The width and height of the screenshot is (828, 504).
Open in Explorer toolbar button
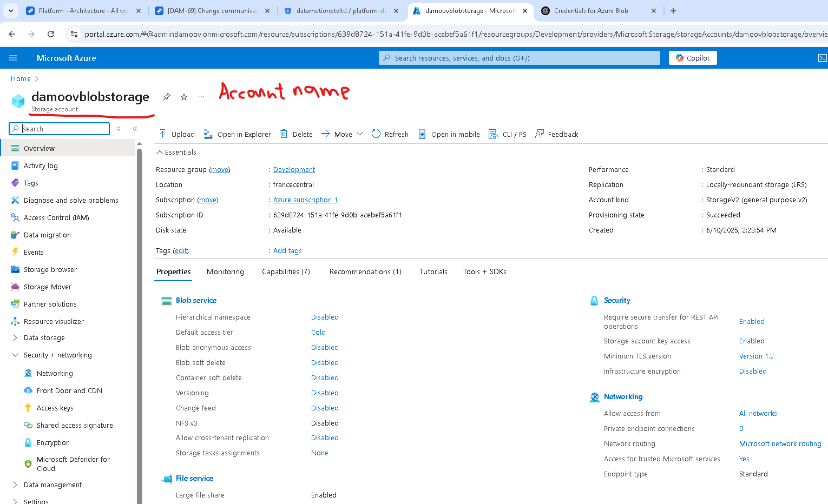[238, 134]
